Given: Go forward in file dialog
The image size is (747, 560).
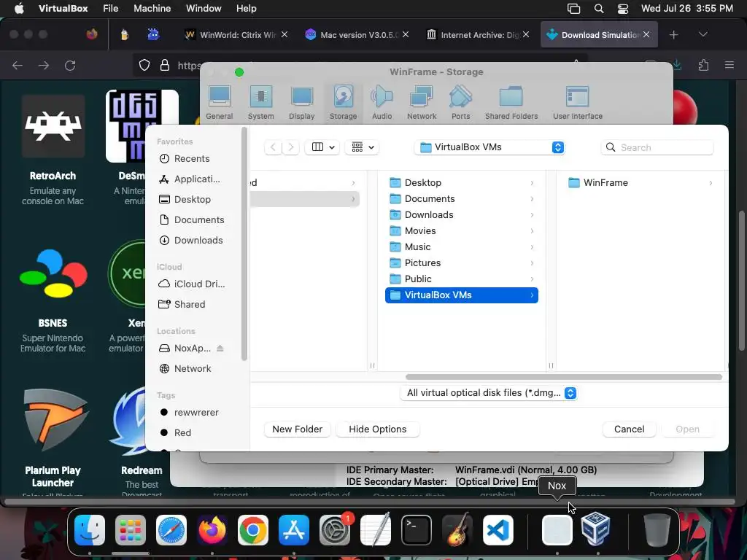Looking at the screenshot, I should click(x=290, y=147).
